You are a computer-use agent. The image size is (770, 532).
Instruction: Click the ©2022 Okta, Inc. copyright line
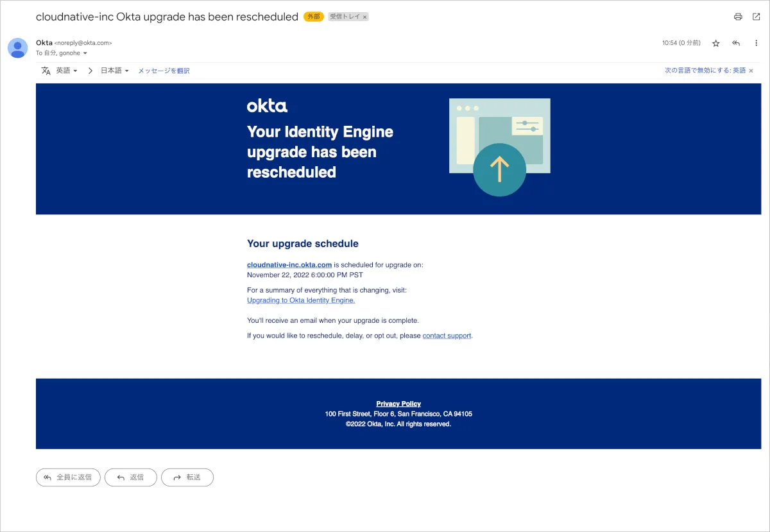pos(398,424)
